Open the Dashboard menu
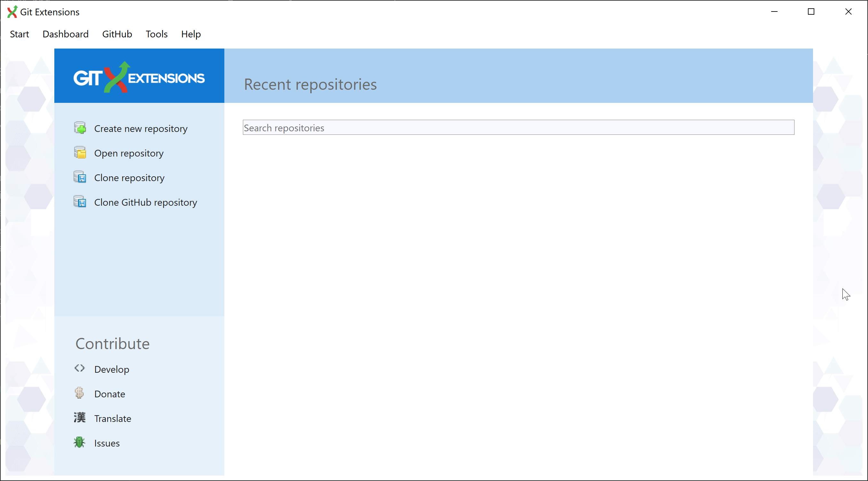This screenshot has height=481, width=868. click(x=66, y=34)
